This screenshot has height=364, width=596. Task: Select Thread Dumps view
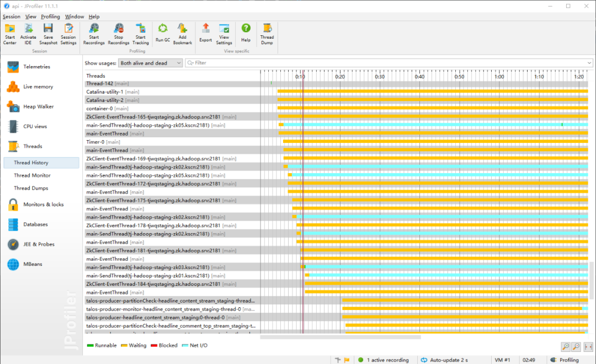click(x=31, y=189)
